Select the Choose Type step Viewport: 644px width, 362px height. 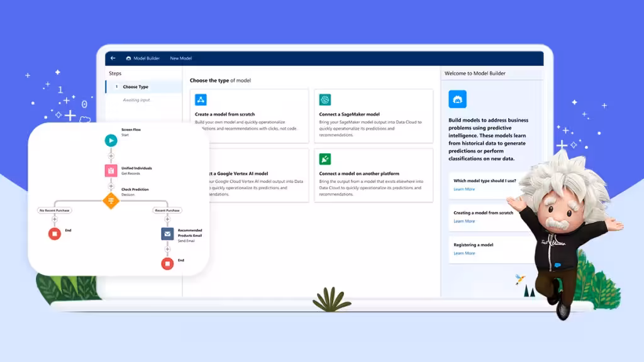(x=135, y=87)
